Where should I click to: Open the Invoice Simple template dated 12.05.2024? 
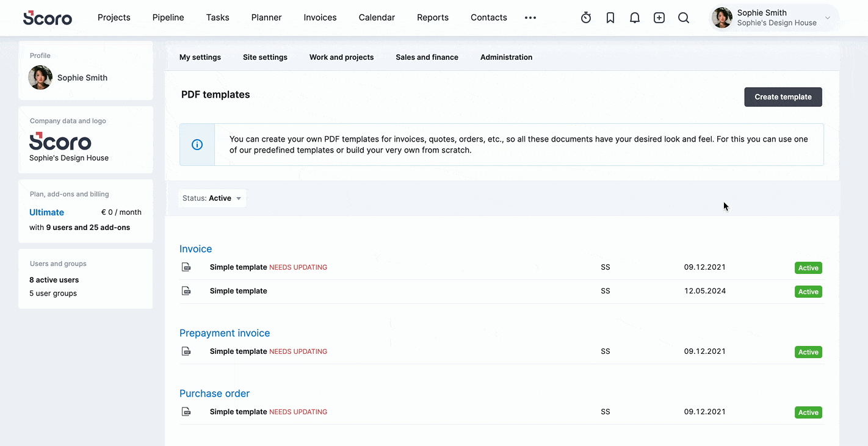[239, 291]
